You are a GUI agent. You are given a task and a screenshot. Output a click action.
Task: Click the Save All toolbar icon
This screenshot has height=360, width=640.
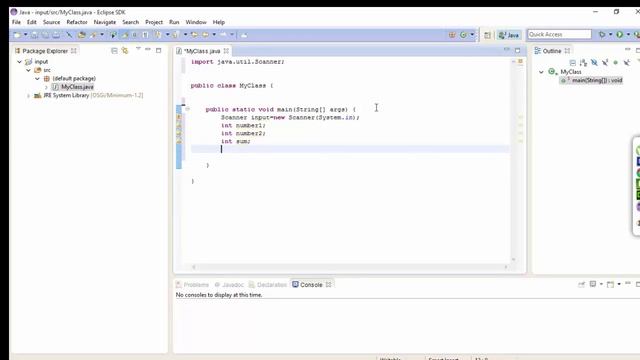point(45,35)
